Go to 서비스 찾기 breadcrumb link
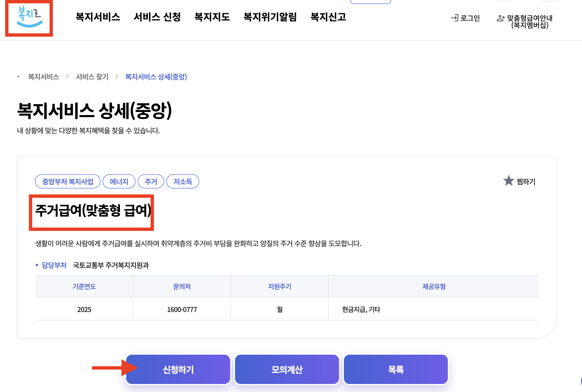582x392 pixels. (x=92, y=77)
